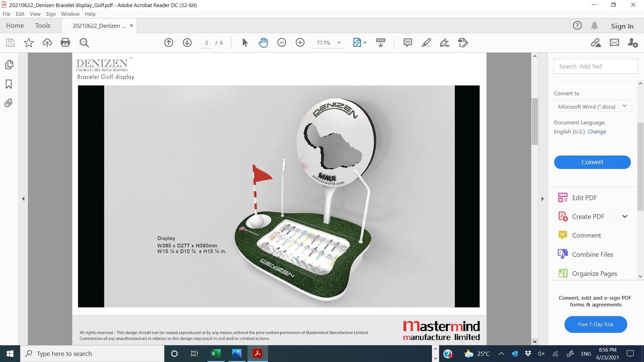Image resolution: width=644 pixels, height=362 pixels.
Task: Click the document vertical scrollbar thumb
Action: (535, 121)
